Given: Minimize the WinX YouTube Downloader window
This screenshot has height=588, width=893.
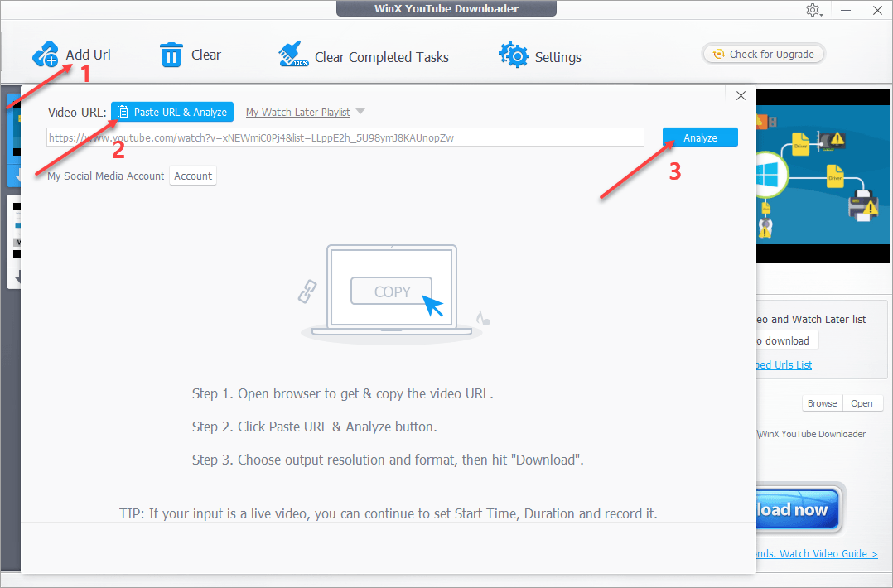Looking at the screenshot, I should [846, 10].
